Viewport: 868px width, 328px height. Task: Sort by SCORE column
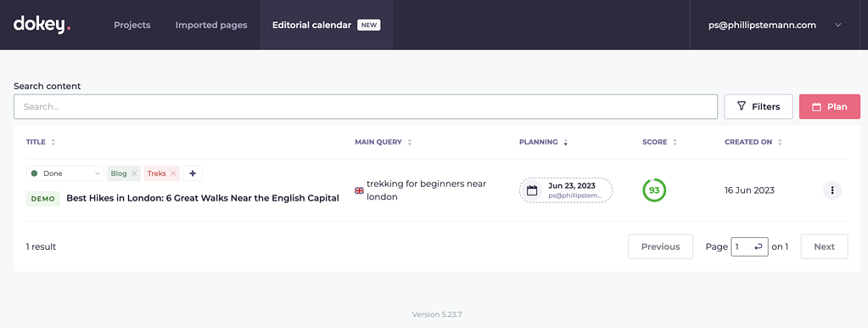[x=660, y=142]
